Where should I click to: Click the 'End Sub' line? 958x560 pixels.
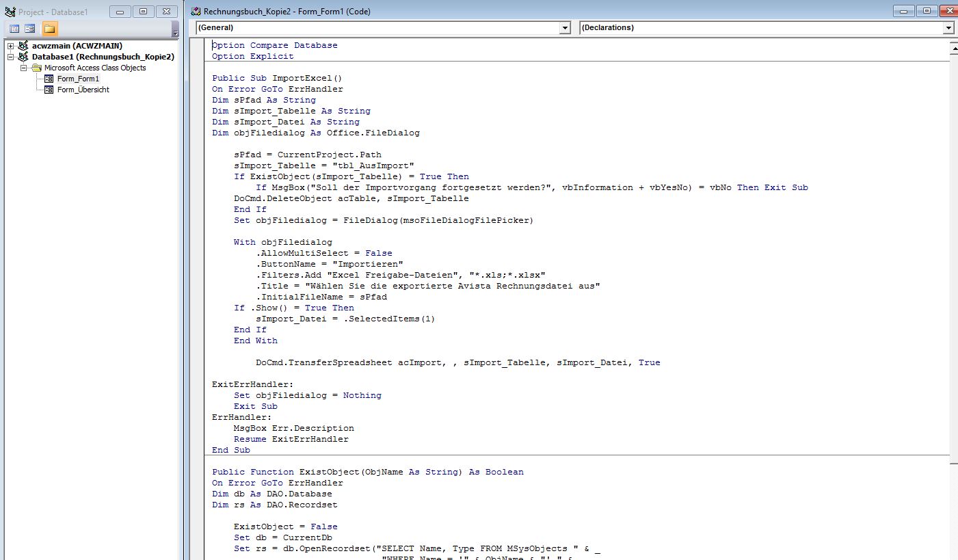tap(231, 450)
